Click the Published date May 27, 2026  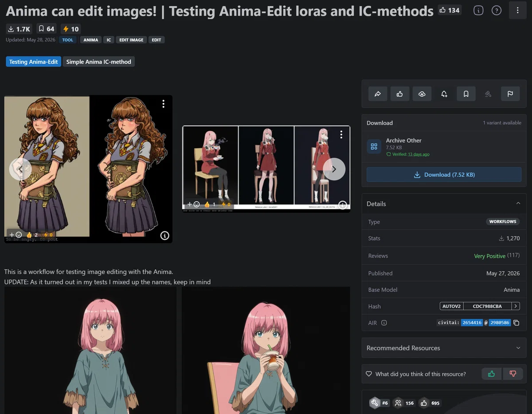pos(503,273)
